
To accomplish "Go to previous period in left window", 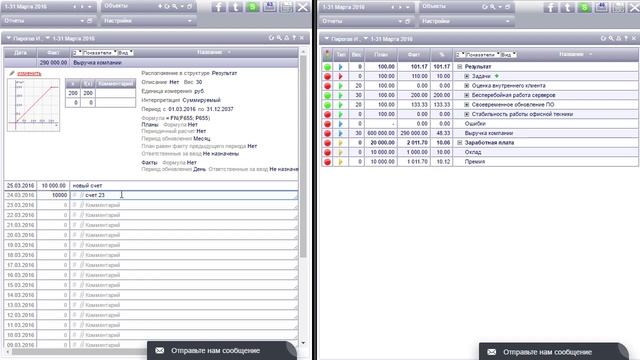I will [75, 7].
